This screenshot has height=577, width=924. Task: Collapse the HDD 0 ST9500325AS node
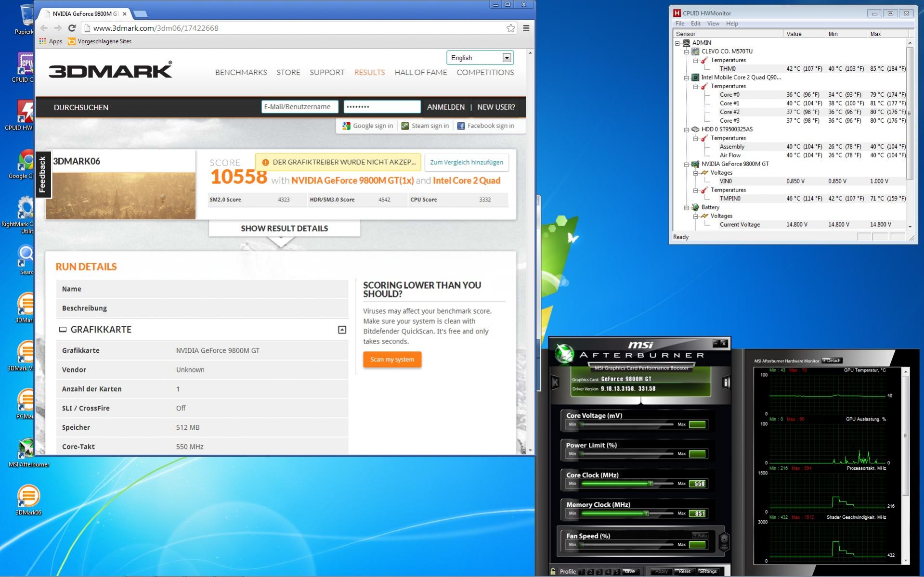(x=687, y=129)
